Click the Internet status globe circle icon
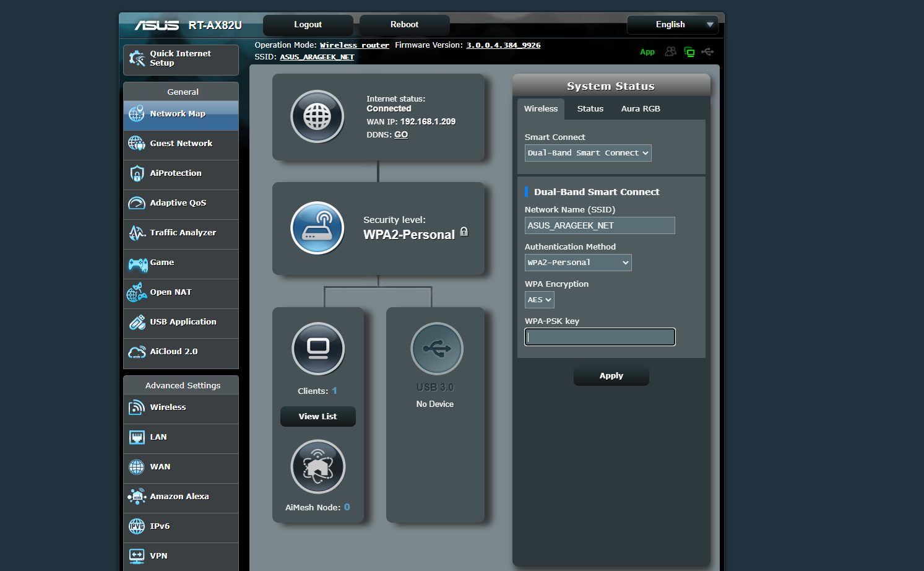The image size is (924, 571). [317, 116]
